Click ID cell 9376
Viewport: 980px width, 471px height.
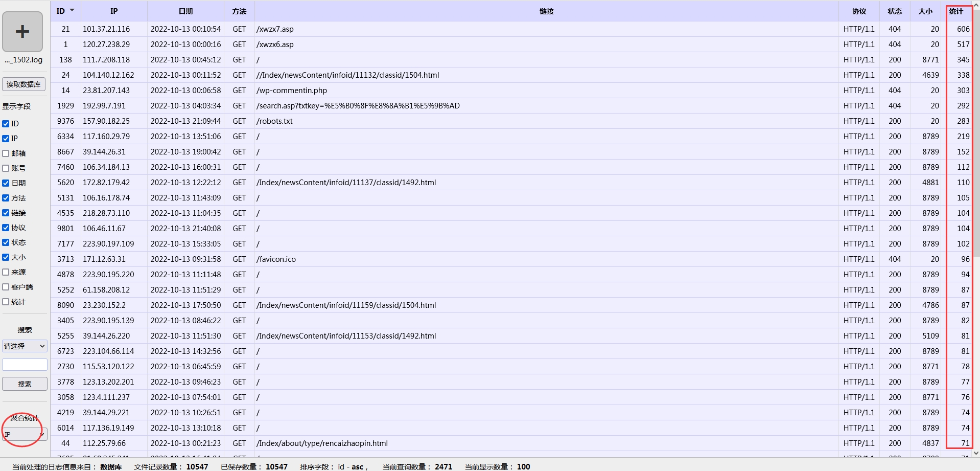point(65,121)
